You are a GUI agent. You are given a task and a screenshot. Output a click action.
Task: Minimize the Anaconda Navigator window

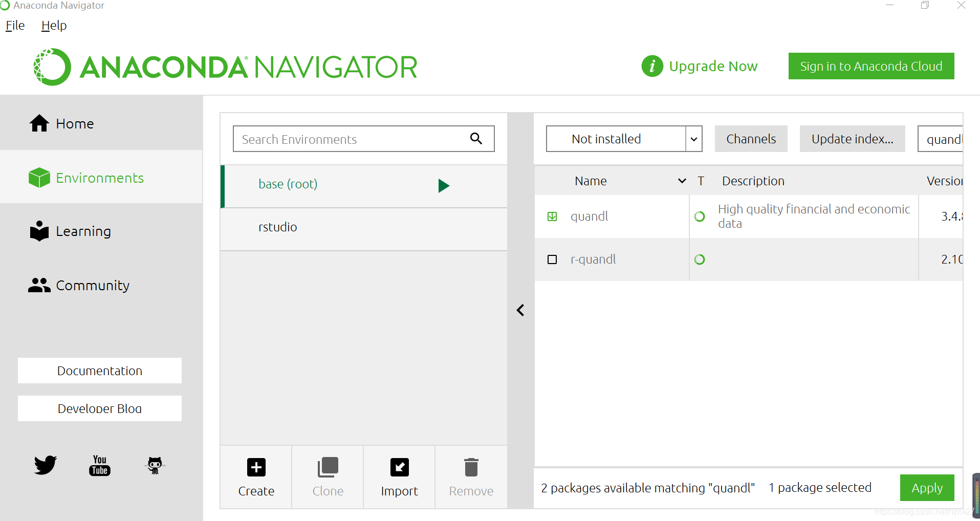click(890, 5)
